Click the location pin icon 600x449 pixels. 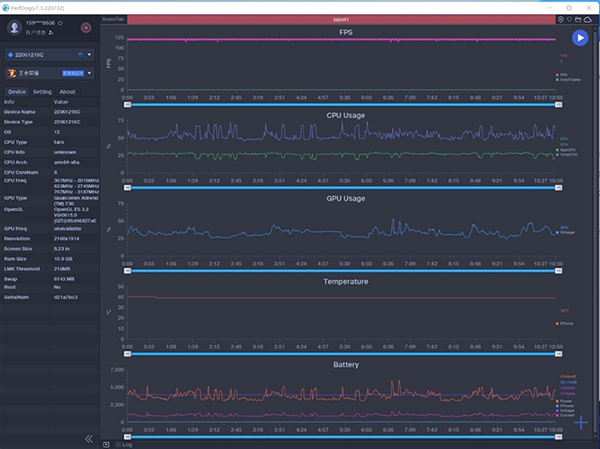(561, 19)
